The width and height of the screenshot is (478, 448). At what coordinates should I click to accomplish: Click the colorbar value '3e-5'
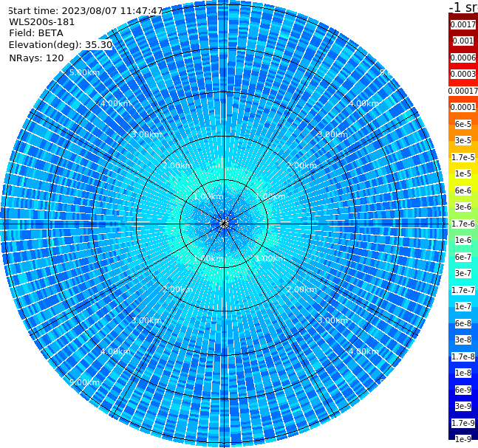[x=463, y=140]
